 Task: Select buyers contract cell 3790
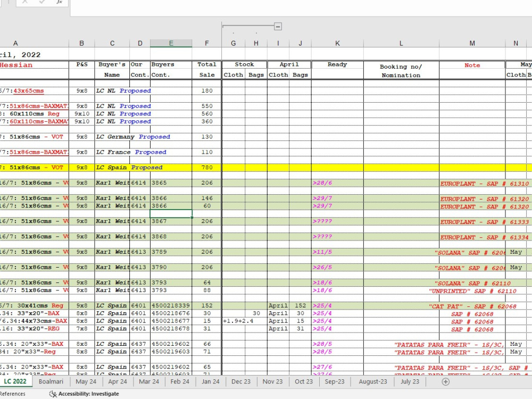pos(171,267)
